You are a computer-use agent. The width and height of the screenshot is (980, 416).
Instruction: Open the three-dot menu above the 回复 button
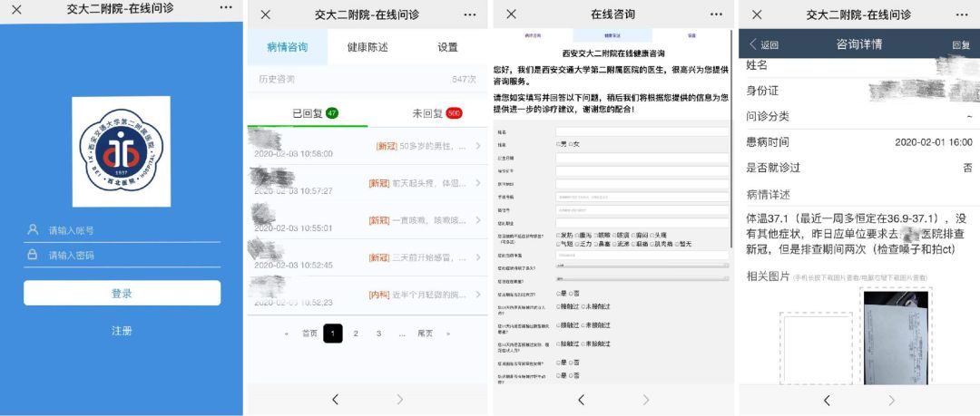click(x=962, y=15)
